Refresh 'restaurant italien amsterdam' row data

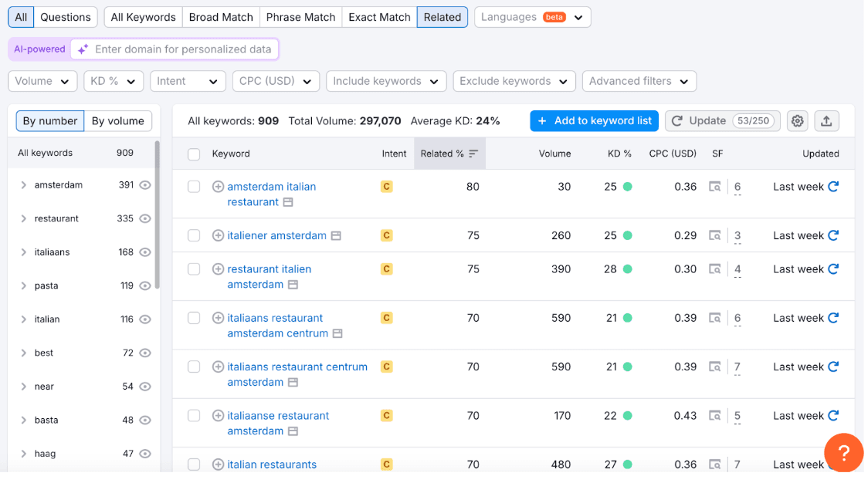[833, 269]
